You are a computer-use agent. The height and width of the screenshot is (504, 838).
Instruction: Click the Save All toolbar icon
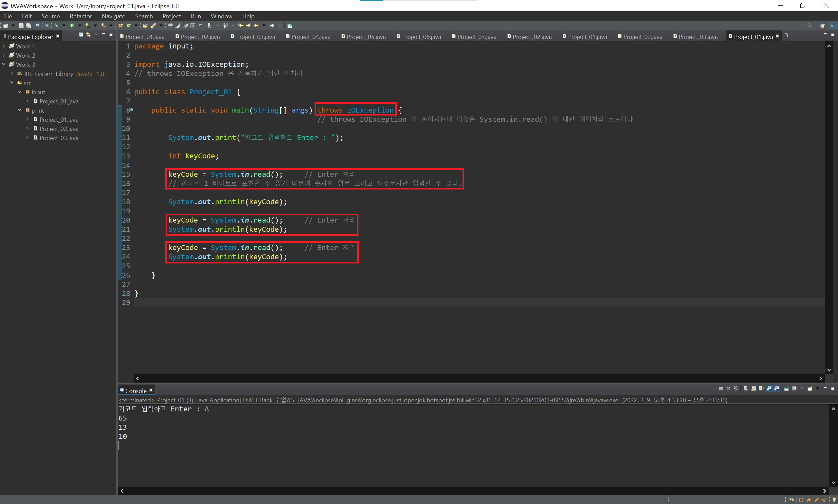point(29,26)
